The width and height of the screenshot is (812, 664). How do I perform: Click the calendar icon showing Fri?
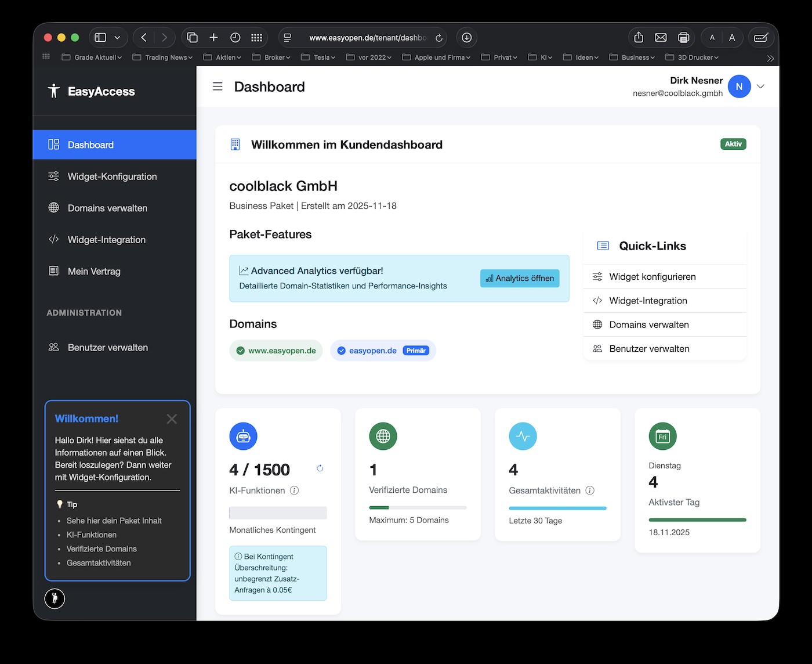point(662,436)
